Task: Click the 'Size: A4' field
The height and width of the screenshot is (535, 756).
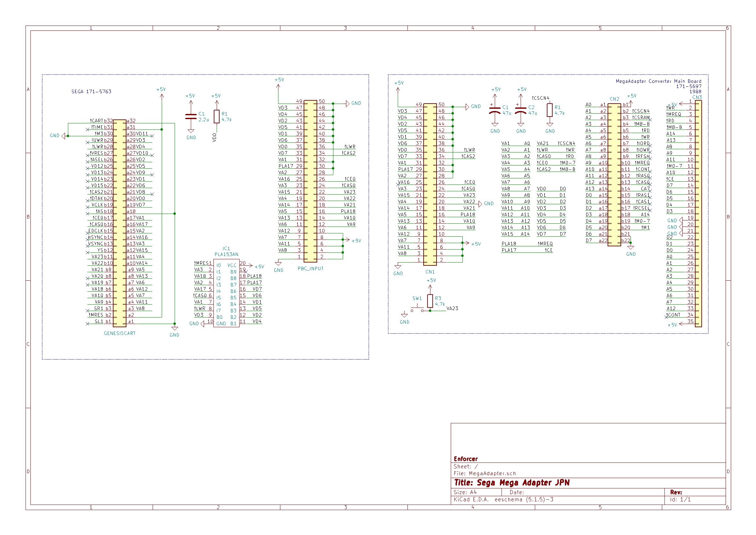Action: tap(465, 493)
